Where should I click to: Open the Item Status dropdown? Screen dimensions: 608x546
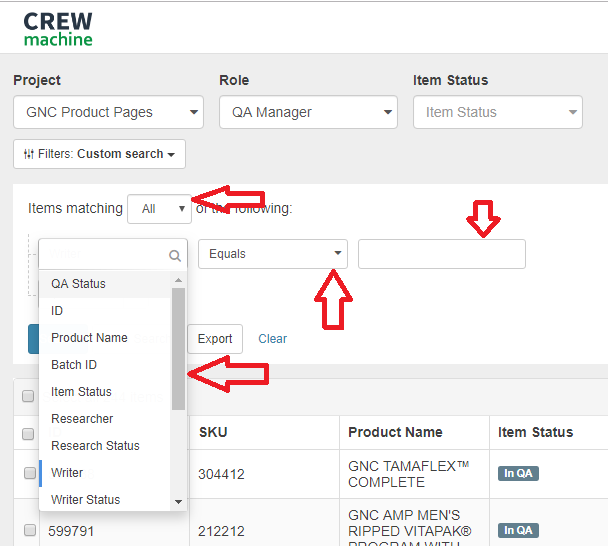coord(498,112)
